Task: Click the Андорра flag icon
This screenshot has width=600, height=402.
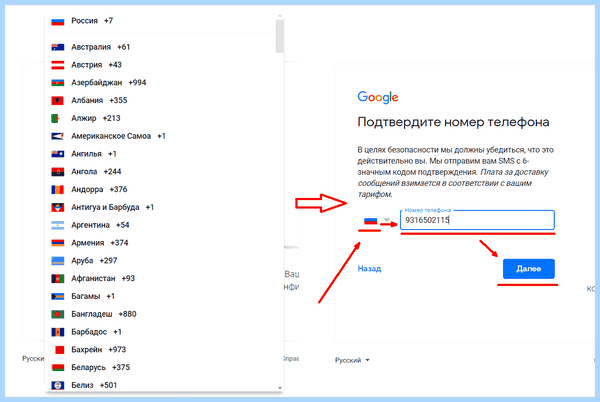Action: (x=58, y=189)
